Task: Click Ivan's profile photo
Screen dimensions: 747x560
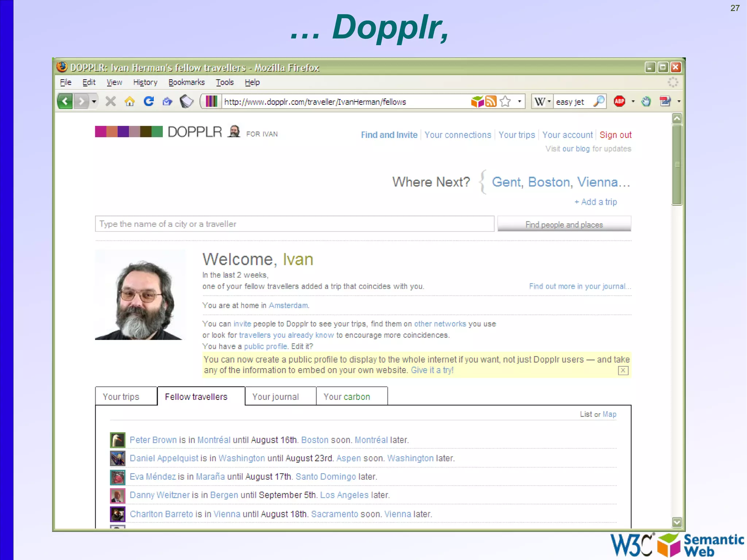Action: pos(140,295)
